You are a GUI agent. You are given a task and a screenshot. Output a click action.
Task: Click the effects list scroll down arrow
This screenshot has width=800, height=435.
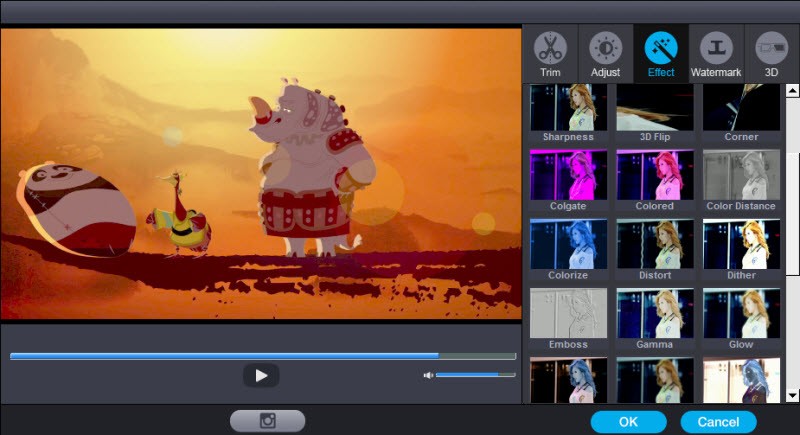pos(792,395)
